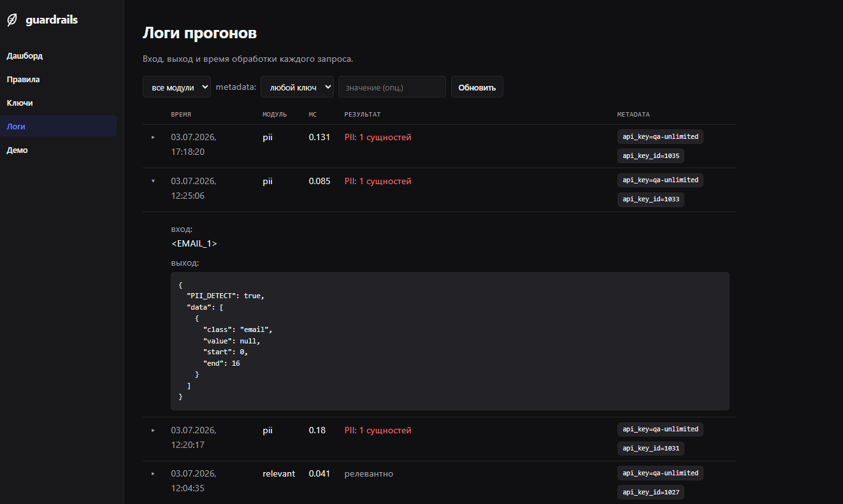This screenshot has width=843, height=504.
Task: Click the api_key_id=1035 metadata tag
Action: [x=651, y=155]
